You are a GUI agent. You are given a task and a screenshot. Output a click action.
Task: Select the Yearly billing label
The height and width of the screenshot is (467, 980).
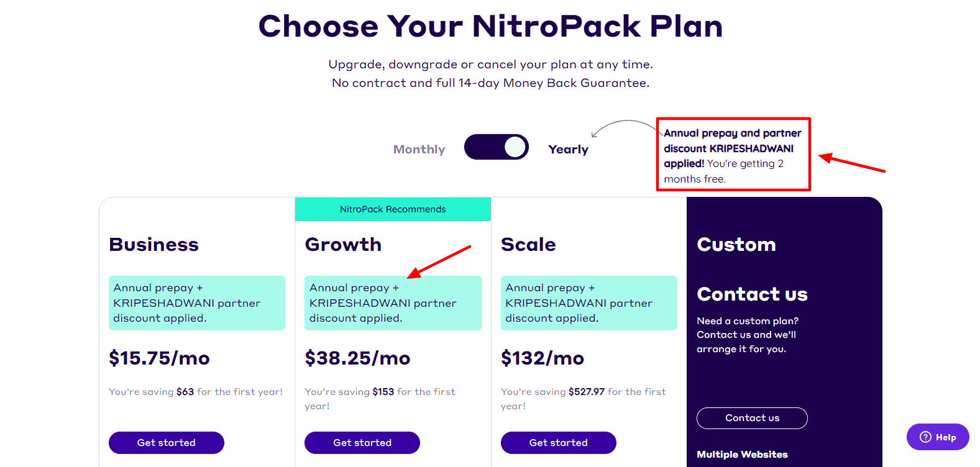click(x=567, y=148)
